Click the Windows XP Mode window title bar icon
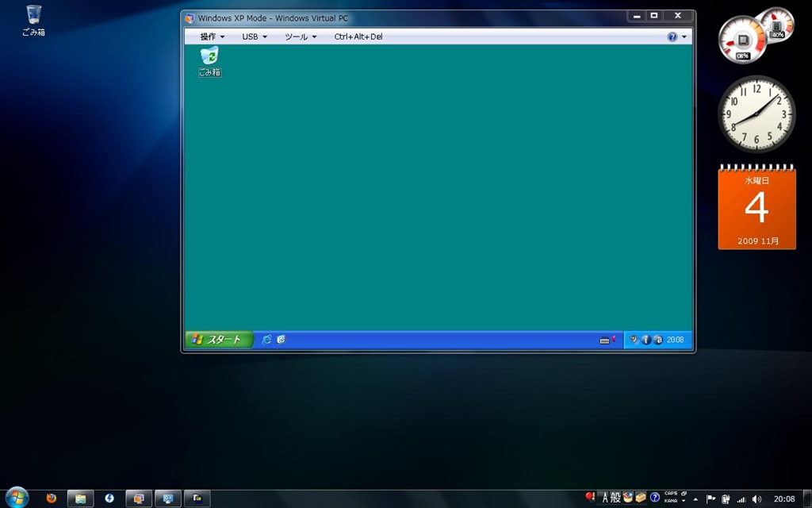The width and height of the screenshot is (812, 508). coord(190,18)
